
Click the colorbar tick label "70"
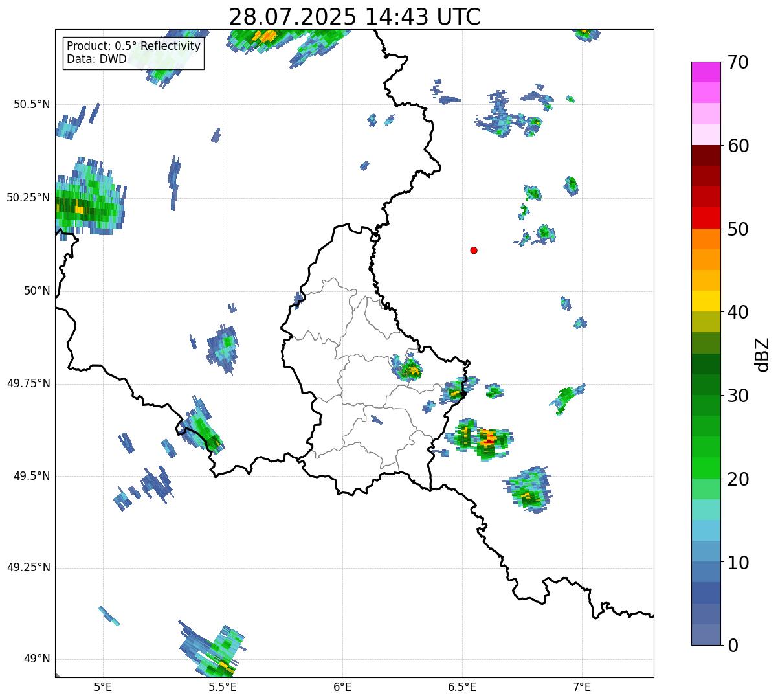click(x=738, y=62)
